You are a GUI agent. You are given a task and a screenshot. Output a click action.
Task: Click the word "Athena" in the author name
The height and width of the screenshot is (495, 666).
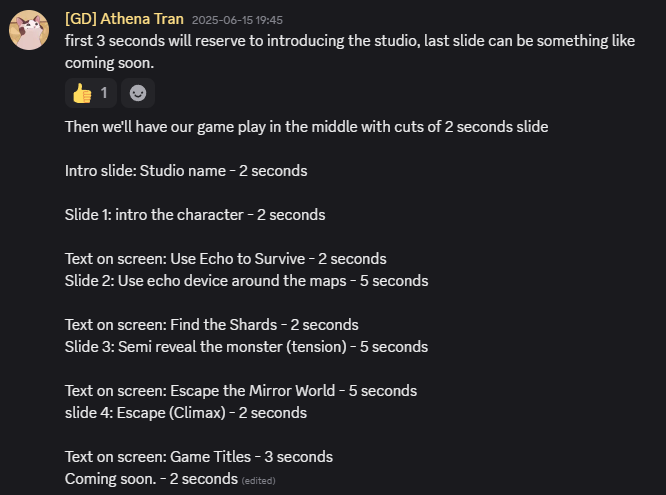pos(127,18)
